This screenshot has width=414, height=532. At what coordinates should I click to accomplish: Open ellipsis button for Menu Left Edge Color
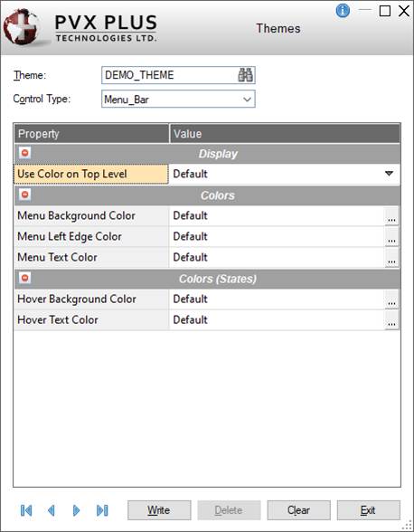coord(391,237)
